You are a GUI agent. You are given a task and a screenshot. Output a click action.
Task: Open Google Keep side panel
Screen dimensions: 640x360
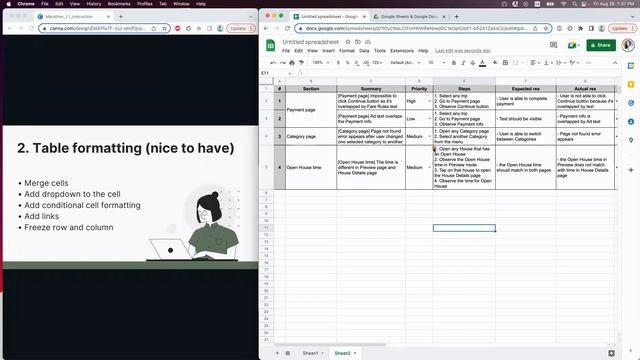point(631,84)
